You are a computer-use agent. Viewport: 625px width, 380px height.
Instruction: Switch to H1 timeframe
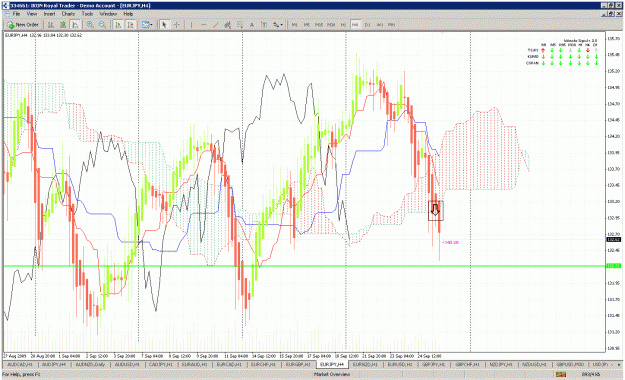[x=343, y=25]
